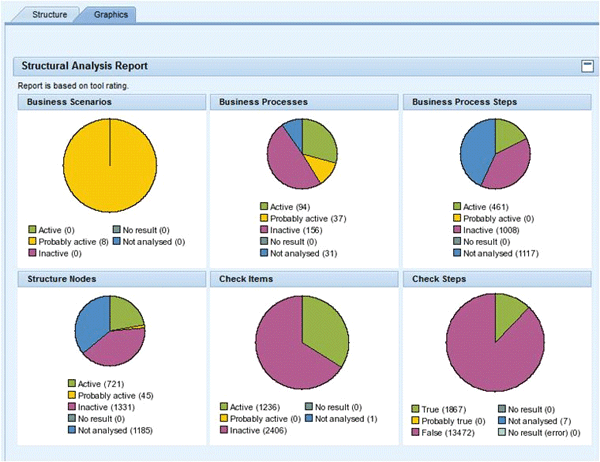Viewport: 600px width, 462px height.
Task: Switch to the Structure tab
Action: coord(49,15)
